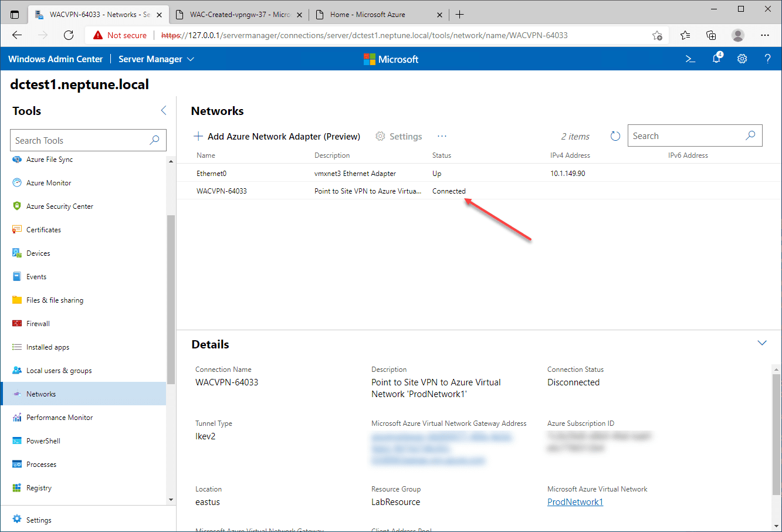The width and height of the screenshot is (782, 532).
Task: Open the Azure Monitor tool
Action: (x=47, y=182)
